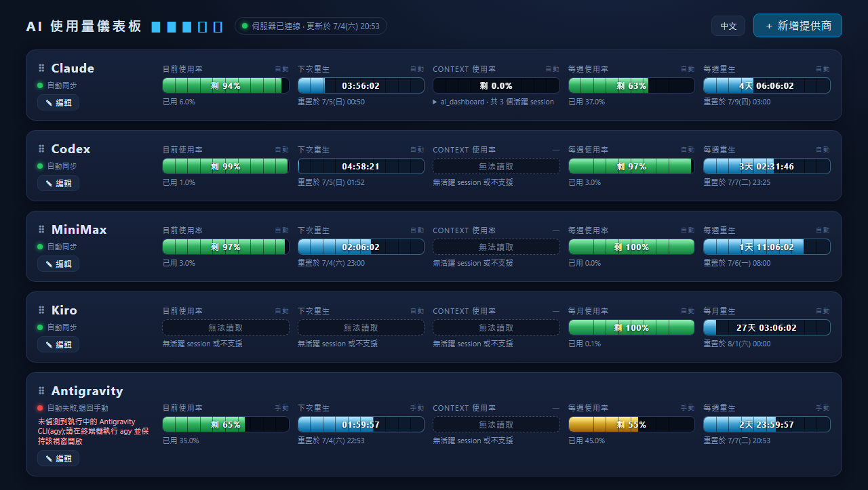Image resolution: width=868 pixels, height=490 pixels.
Task: Click the AI 使用量儀表板 title
Action: click(84, 26)
